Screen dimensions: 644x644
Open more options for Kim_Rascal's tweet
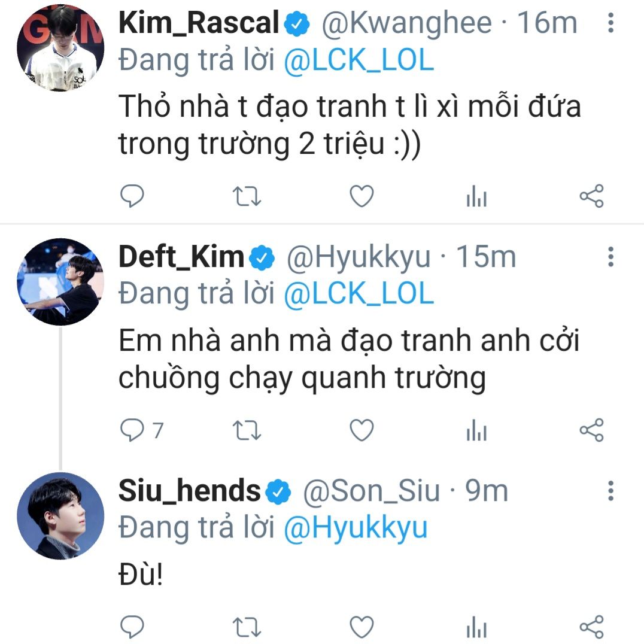coord(610,23)
